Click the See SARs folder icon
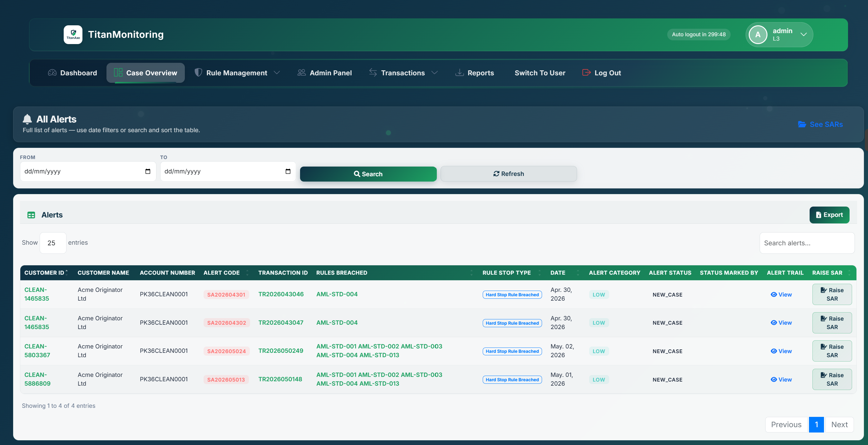The height and width of the screenshot is (445, 868). (x=802, y=124)
